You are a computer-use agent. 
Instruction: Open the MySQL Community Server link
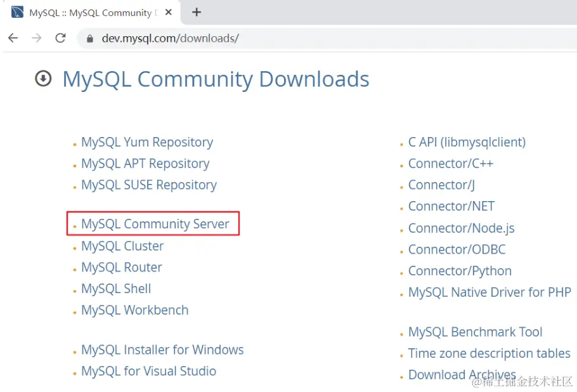tap(155, 224)
